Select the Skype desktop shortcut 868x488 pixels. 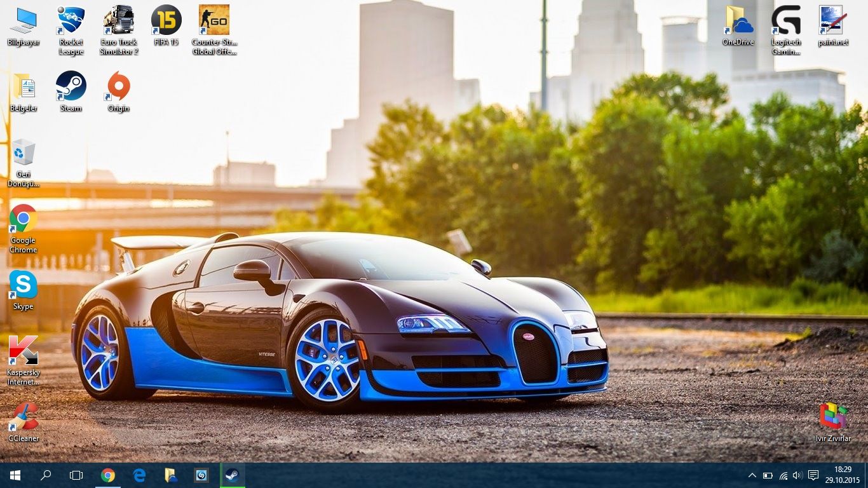pyautogui.click(x=24, y=290)
